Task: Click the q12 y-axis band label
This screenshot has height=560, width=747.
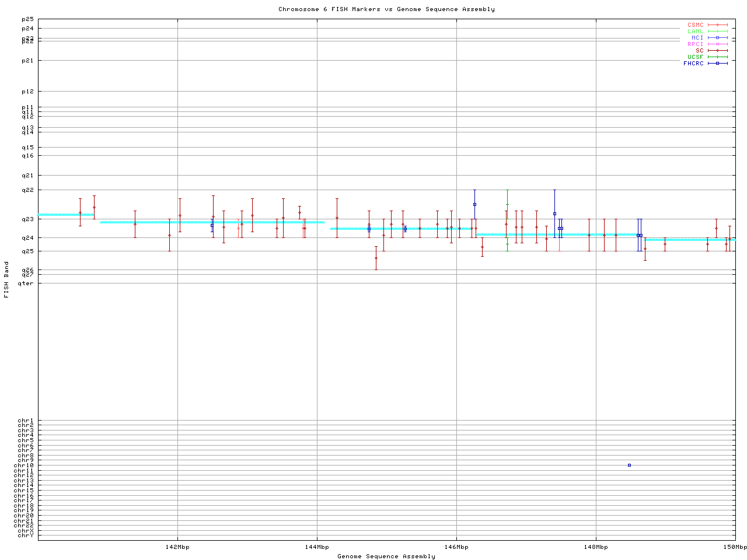Action: tap(27, 117)
